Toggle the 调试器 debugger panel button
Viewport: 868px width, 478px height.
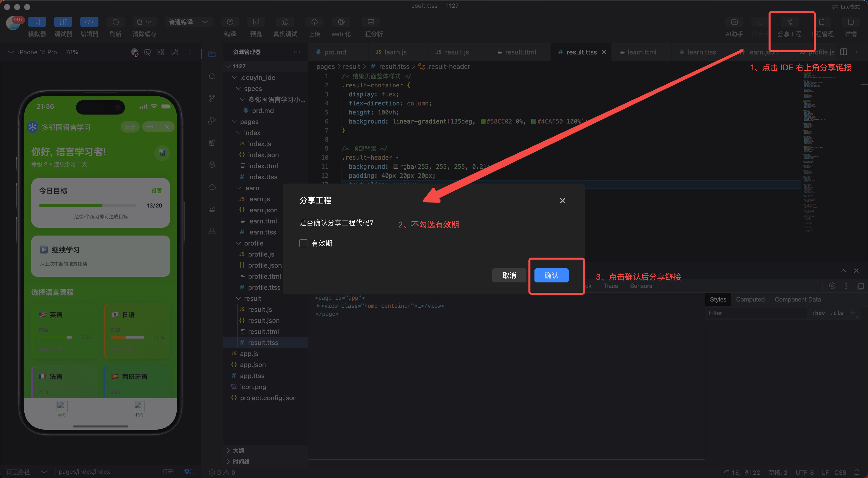click(63, 22)
